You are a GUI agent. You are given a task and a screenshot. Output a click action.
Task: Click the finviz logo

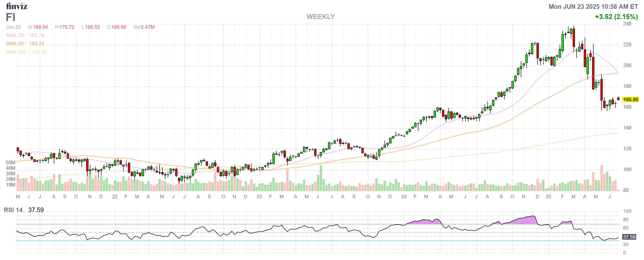coord(16,6)
